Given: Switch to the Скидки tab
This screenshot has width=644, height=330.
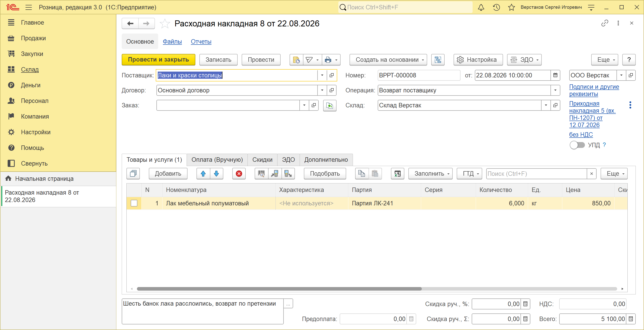Looking at the screenshot, I should coord(262,160).
